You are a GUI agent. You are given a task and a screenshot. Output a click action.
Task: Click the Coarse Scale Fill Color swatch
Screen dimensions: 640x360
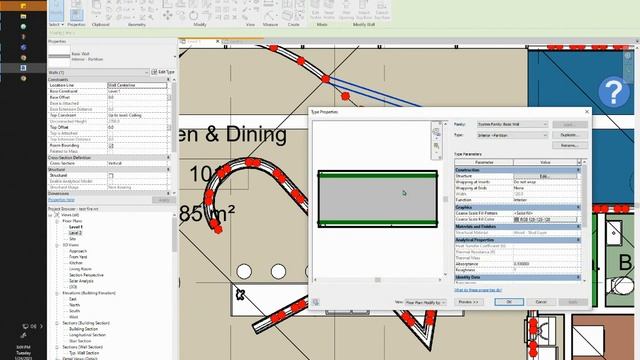[x=545, y=220]
